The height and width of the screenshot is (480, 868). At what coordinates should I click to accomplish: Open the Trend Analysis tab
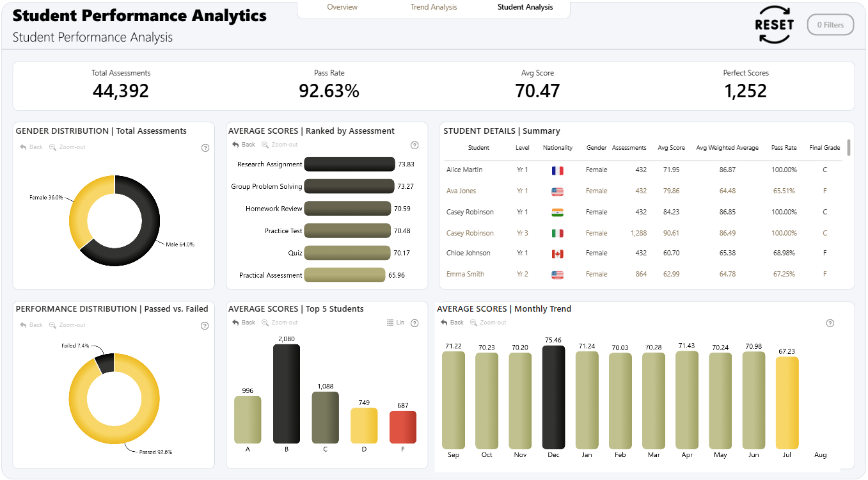pyautogui.click(x=434, y=7)
